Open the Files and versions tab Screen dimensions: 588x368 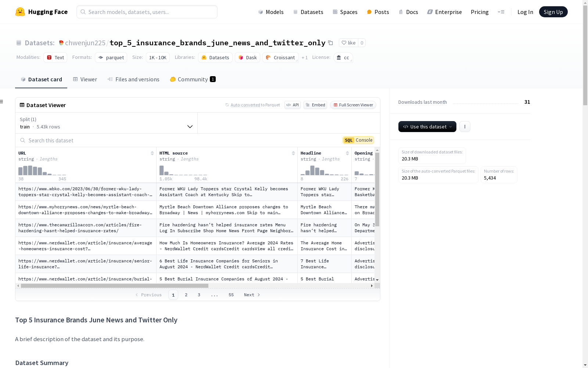click(133, 79)
